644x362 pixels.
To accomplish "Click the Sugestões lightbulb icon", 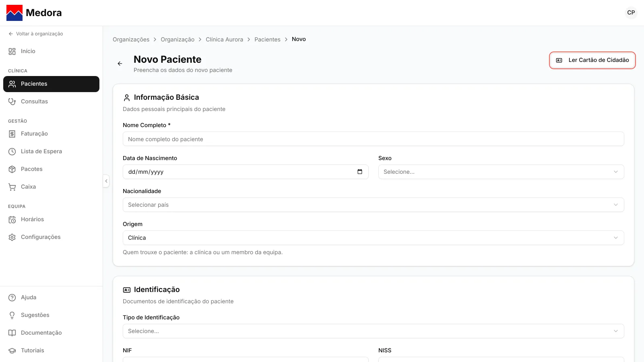I will pyautogui.click(x=12, y=315).
